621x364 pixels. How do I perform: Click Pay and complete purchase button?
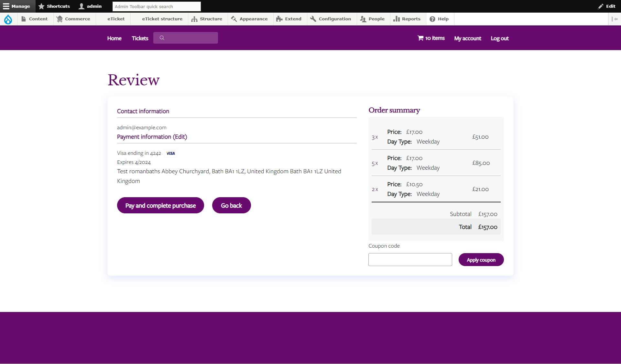pos(160,205)
